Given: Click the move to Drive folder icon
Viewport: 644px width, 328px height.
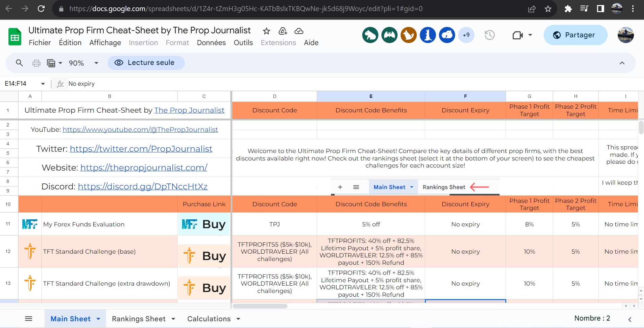Looking at the screenshot, I should pyautogui.click(x=282, y=31).
